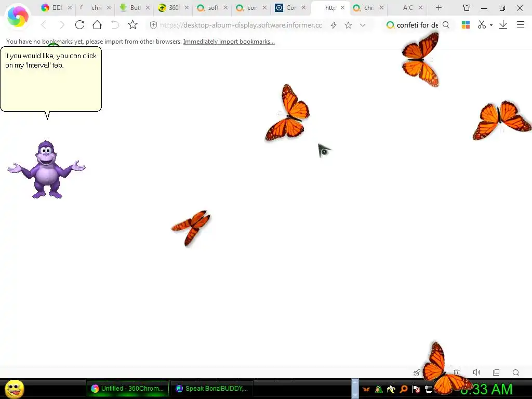Click the shield security icon in address bar

pyautogui.click(x=153, y=25)
